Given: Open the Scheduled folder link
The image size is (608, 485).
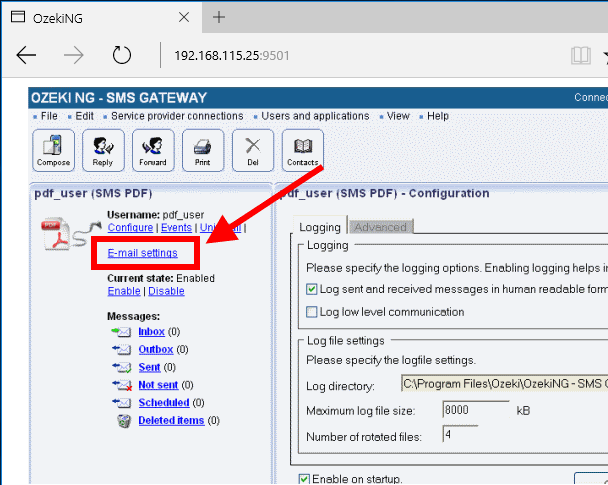Looking at the screenshot, I should click(x=164, y=403).
